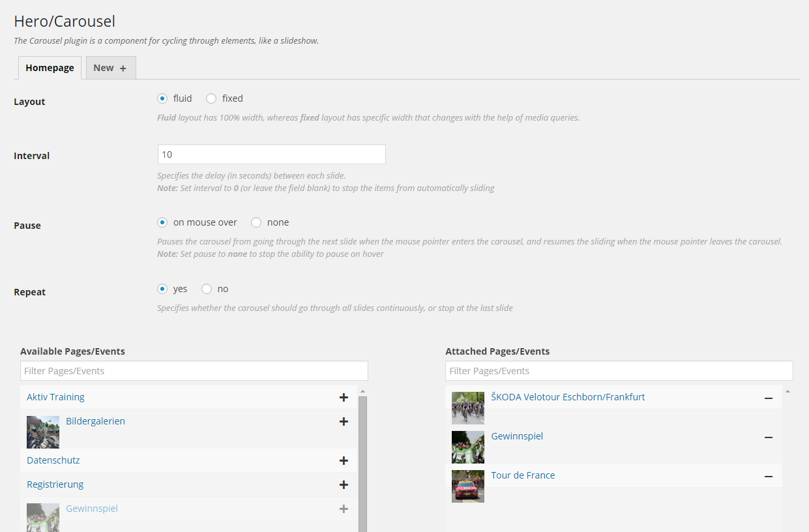Click the Gewinnspiel link in Available list
The width and height of the screenshot is (809, 532).
point(92,509)
